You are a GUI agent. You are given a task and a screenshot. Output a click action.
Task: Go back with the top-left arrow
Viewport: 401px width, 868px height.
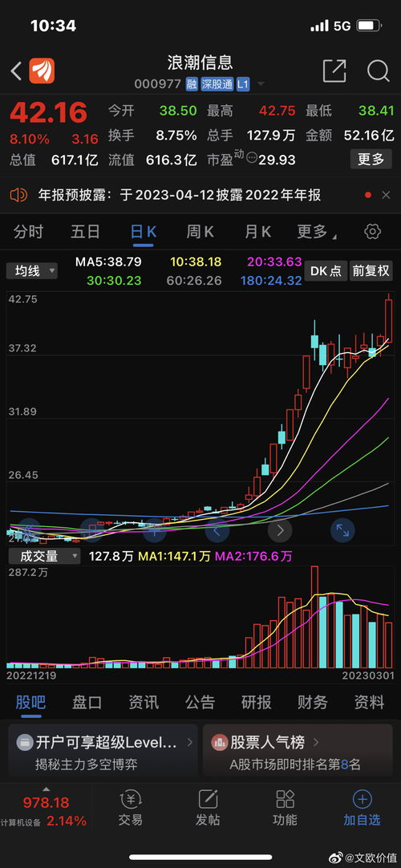[16, 71]
